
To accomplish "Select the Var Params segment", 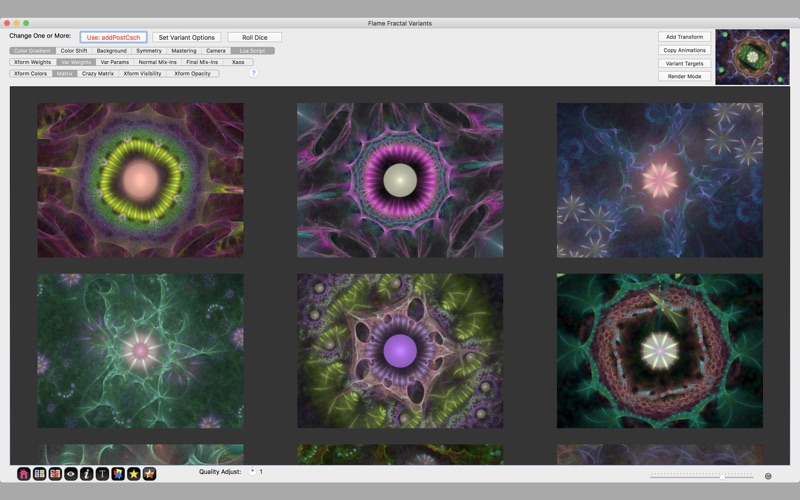I will point(115,62).
